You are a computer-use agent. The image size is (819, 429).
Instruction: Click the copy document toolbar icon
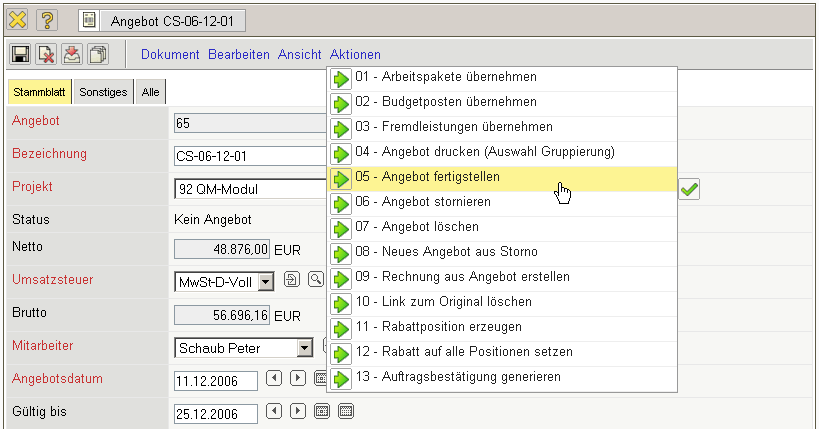(x=98, y=55)
